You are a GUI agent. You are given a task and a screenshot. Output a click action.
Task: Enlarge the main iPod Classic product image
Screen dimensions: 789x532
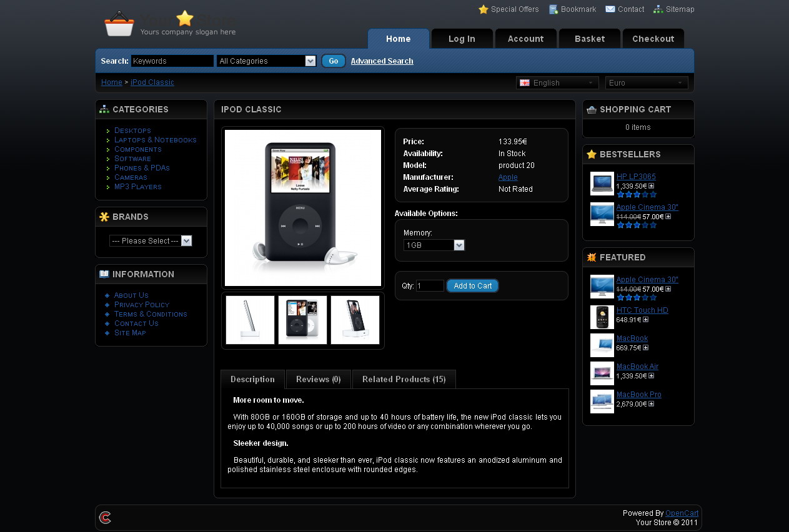tap(303, 208)
